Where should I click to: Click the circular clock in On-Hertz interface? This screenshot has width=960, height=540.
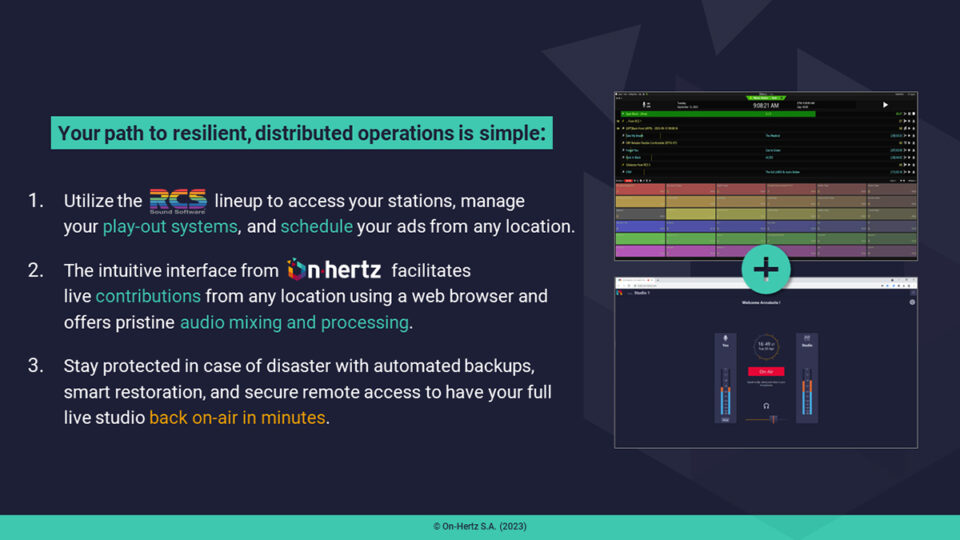(x=766, y=347)
